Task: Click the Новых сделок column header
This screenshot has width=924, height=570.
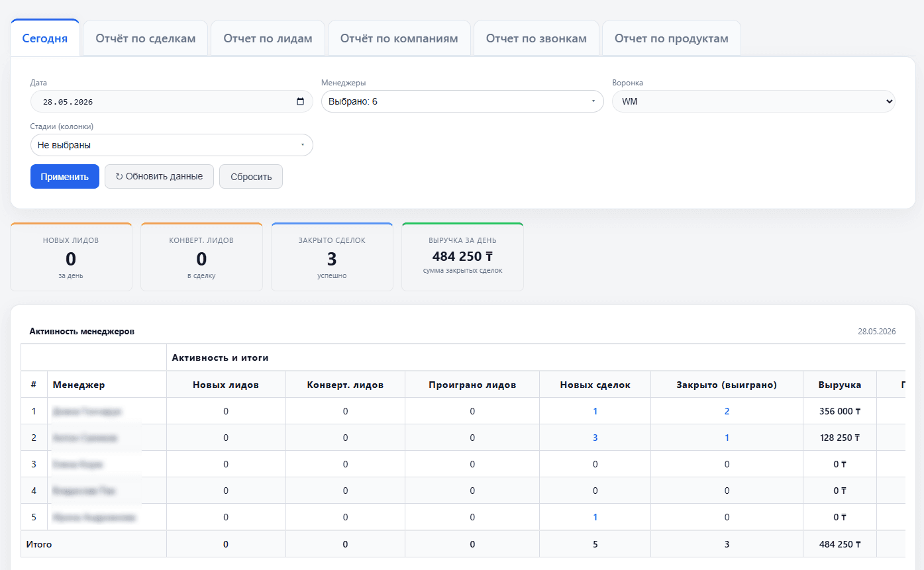Action: coord(595,385)
